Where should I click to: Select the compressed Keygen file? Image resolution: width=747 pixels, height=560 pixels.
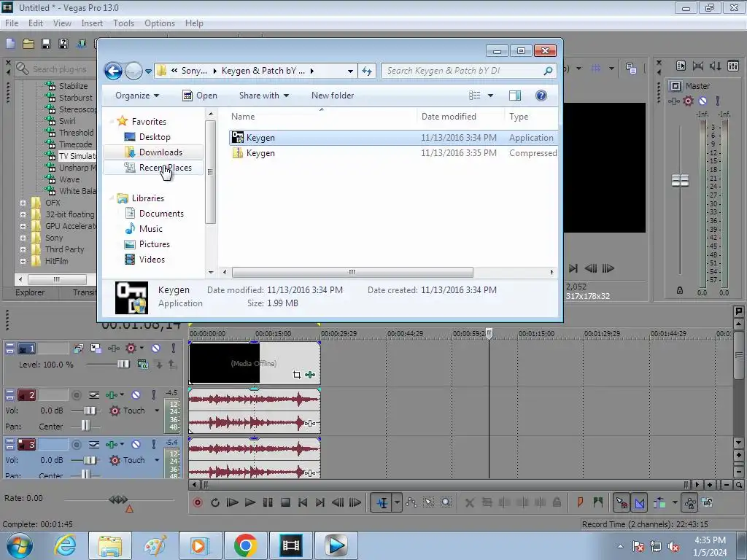pyautogui.click(x=393, y=153)
